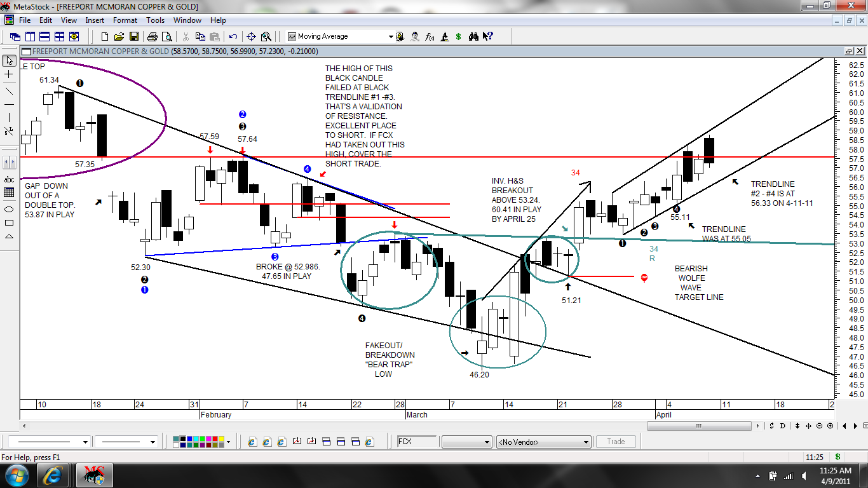
Task: Select the vertical line drawing tool
Action: tap(10, 118)
